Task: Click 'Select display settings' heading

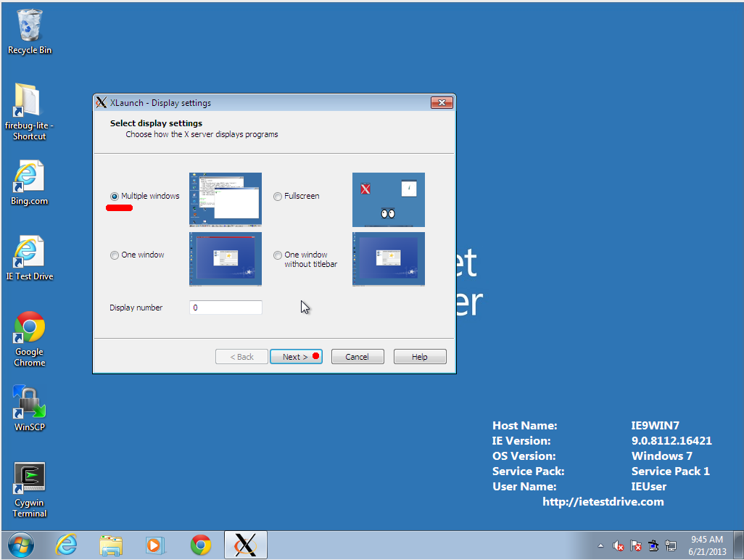Action: (156, 123)
